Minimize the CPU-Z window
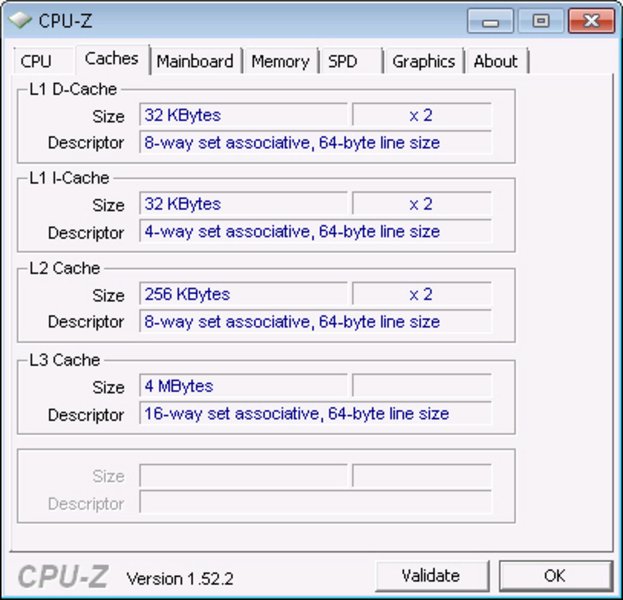 pyautogui.click(x=490, y=21)
